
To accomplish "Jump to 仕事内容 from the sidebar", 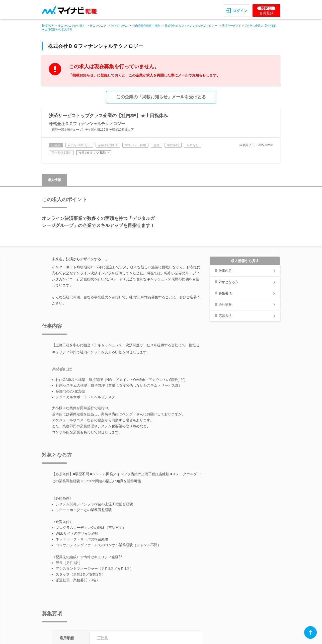I will coord(245,271).
